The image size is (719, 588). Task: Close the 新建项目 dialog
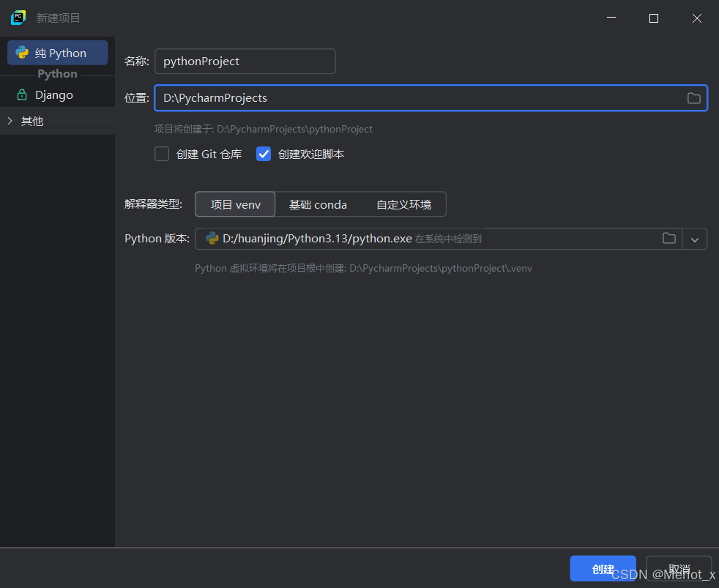(x=697, y=18)
